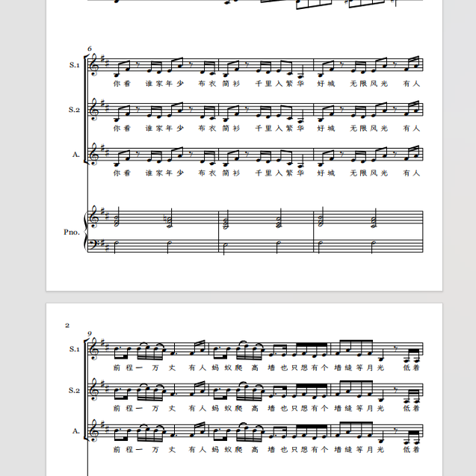Select the S.1 label on page two

[x=75, y=349]
